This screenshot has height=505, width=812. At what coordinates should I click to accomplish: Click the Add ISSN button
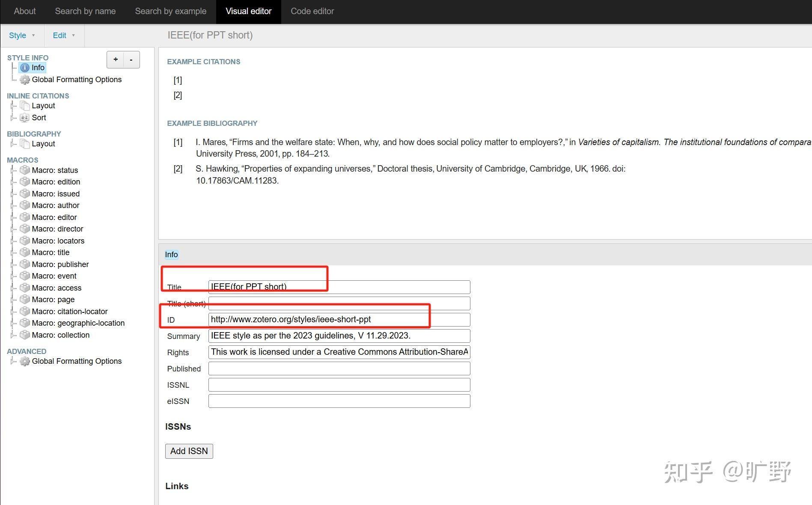[189, 451]
